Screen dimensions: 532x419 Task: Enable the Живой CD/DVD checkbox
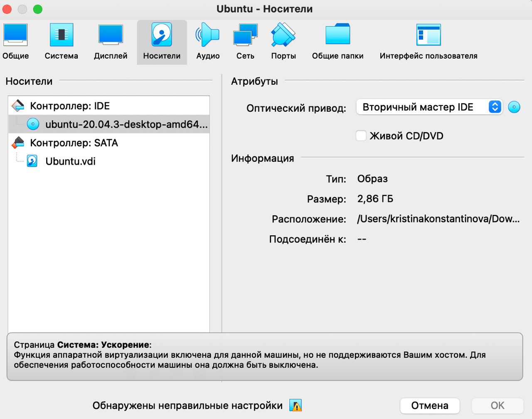coord(361,136)
